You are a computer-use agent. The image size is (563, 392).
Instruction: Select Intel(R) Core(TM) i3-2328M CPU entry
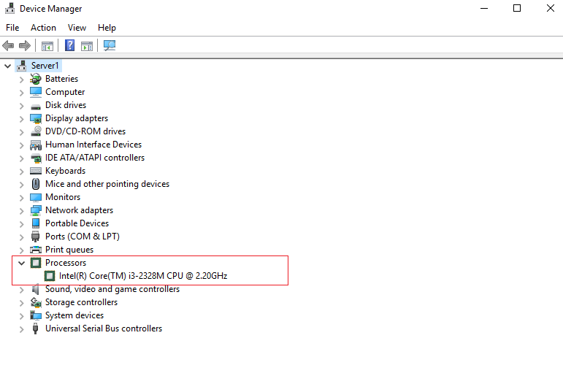pyautogui.click(x=143, y=276)
